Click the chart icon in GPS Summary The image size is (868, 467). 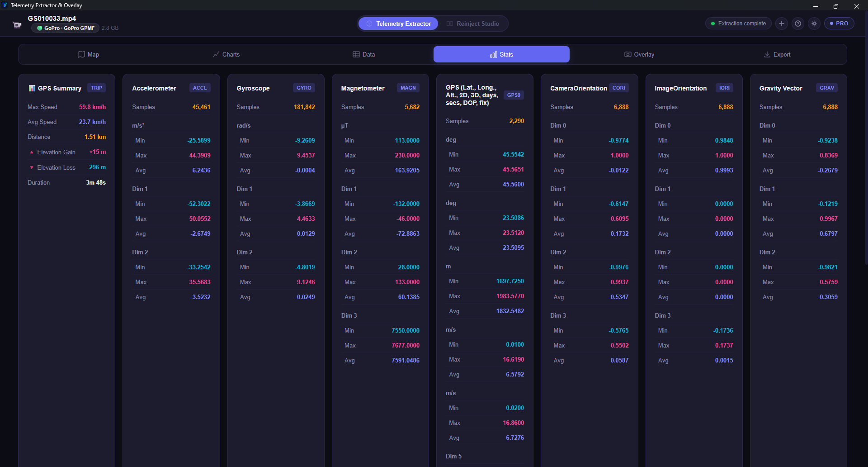click(x=32, y=88)
